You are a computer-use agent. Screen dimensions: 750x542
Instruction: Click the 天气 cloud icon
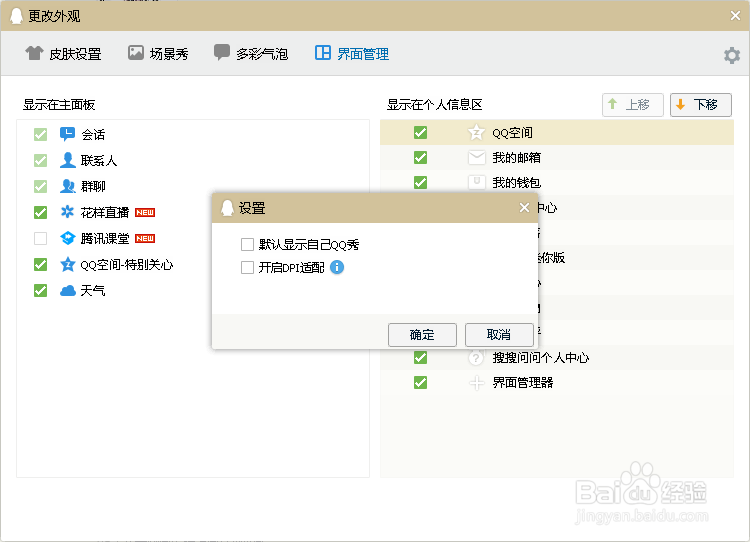(67, 290)
